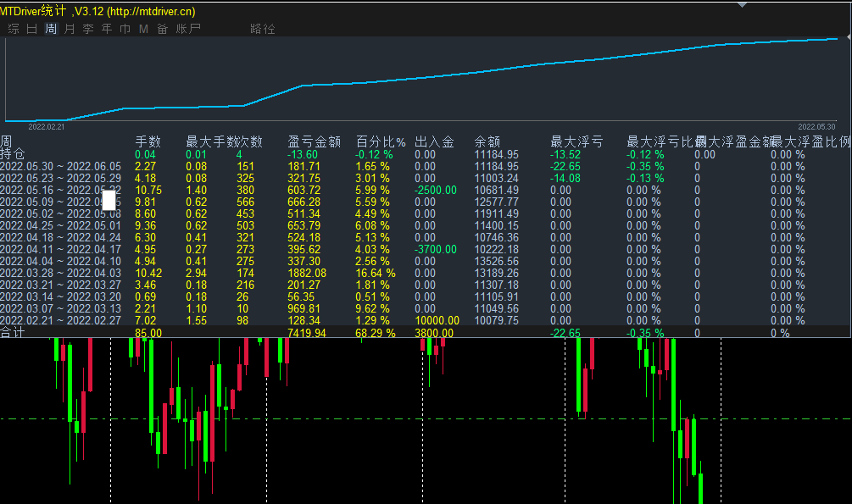Screen dimensions: 852x504
Task: Click the 13526.56 balance value
Action: pyautogui.click(x=497, y=261)
